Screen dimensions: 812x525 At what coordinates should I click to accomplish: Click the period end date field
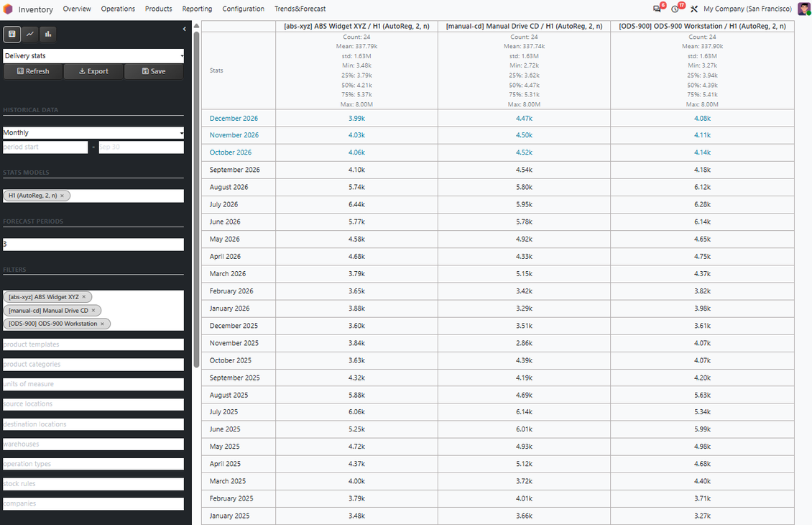142,147
